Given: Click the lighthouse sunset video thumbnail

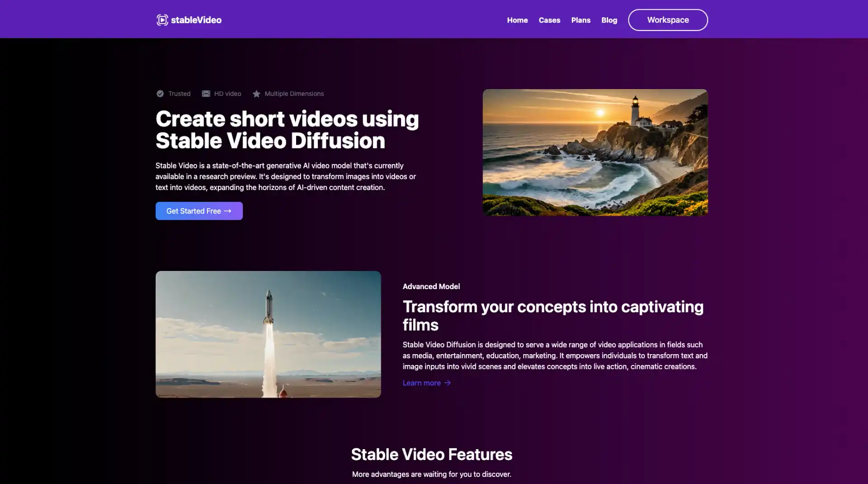Looking at the screenshot, I should pos(595,152).
